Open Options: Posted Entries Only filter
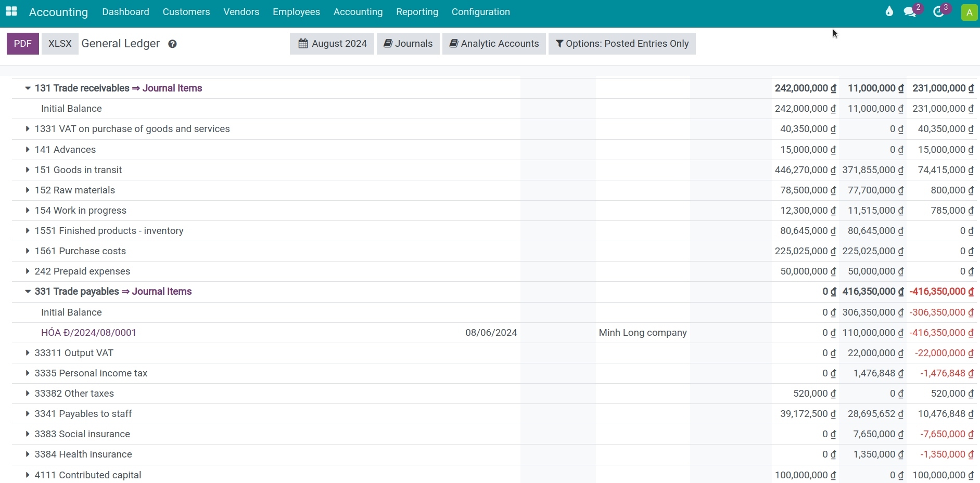The width and height of the screenshot is (980, 483). pyautogui.click(x=622, y=44)
